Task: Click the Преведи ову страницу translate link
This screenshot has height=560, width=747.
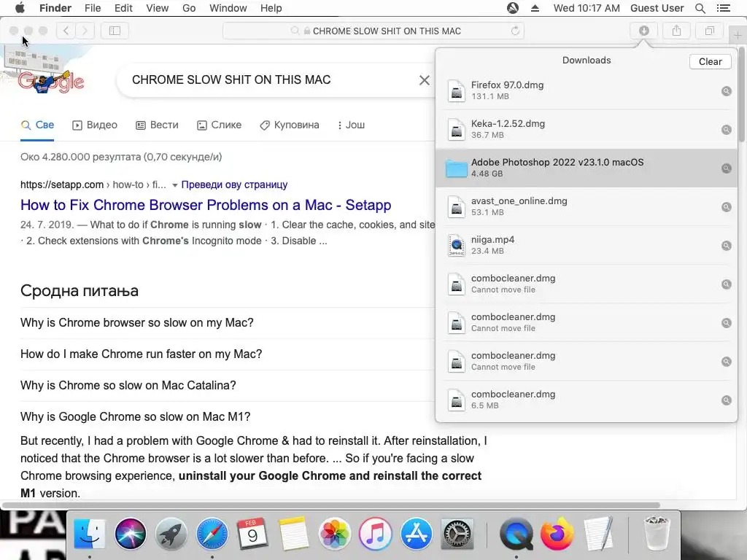Action: tap(234, 184)
